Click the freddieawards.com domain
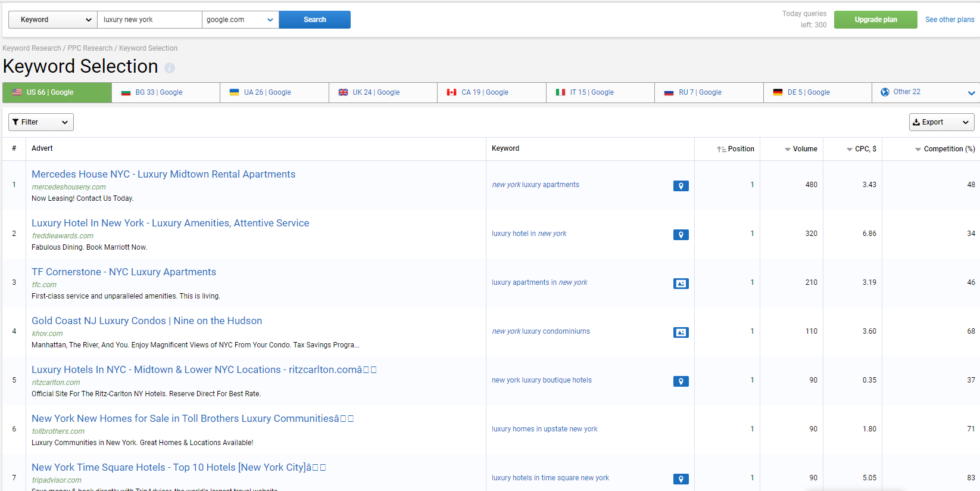 pos(63,236)
